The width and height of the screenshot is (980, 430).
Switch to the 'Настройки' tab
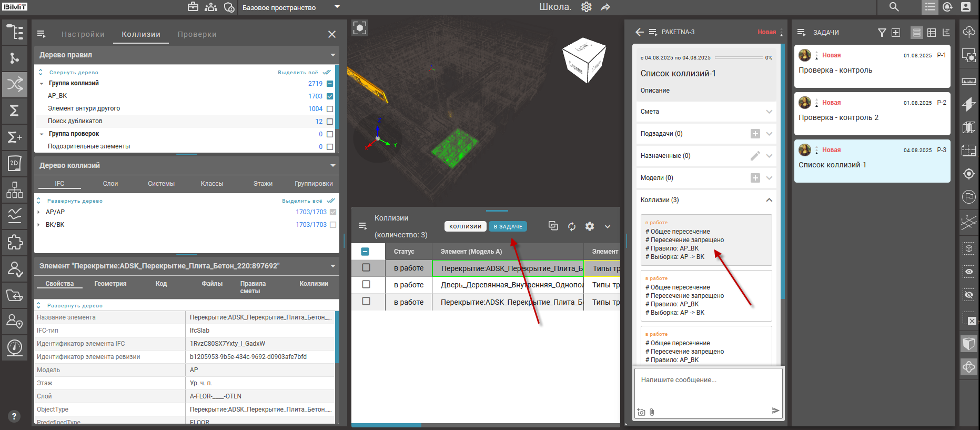[x=83, y=34]
